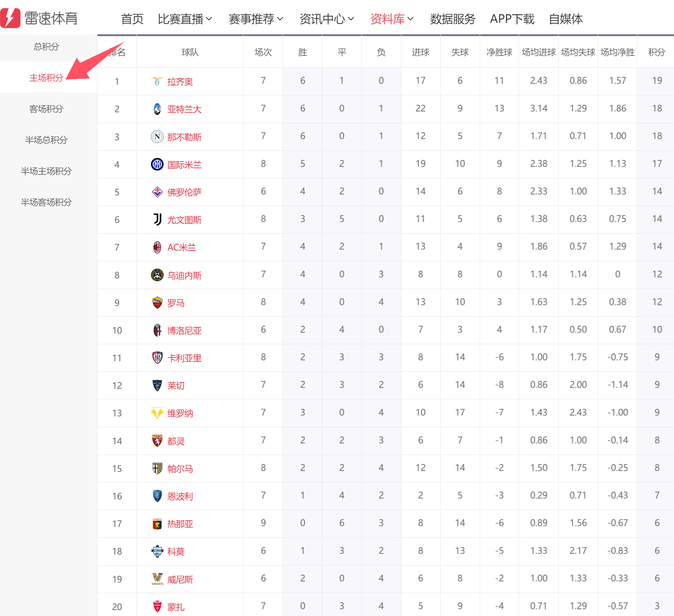Click the 球队 column header
Viewport: 674px width, 616px height.
pyautogui.click(x=190, y=52)
